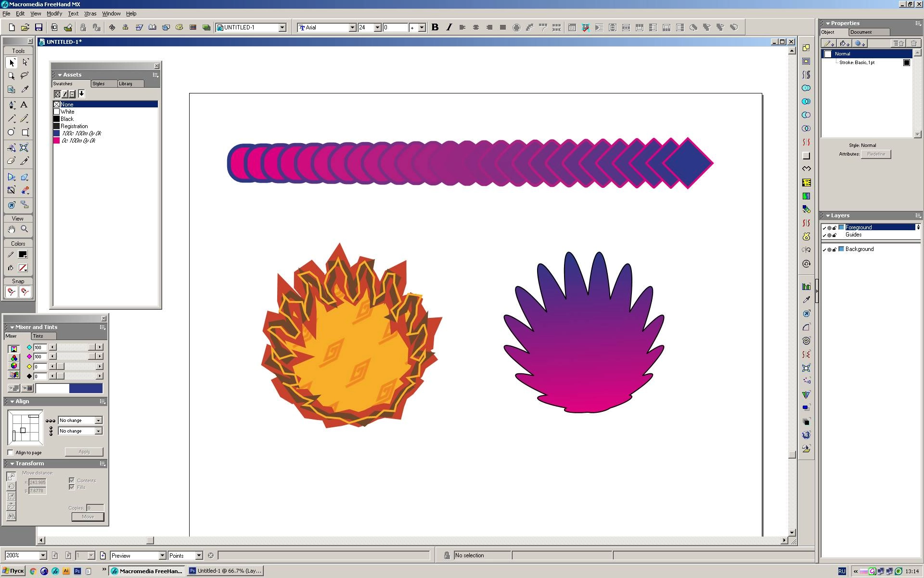Toggle lock on the Background layer
This screenshot has width=924, height=578.
(834, 250)
